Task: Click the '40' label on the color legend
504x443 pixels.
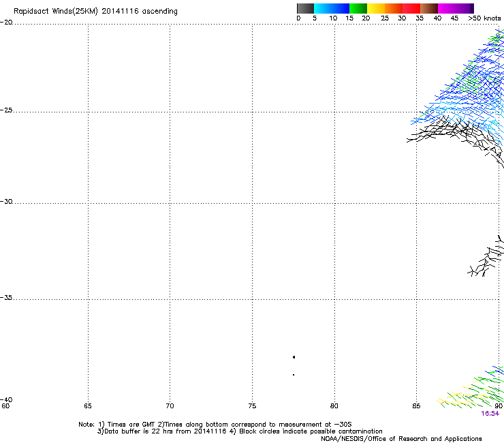Action: tap(437, 18)
